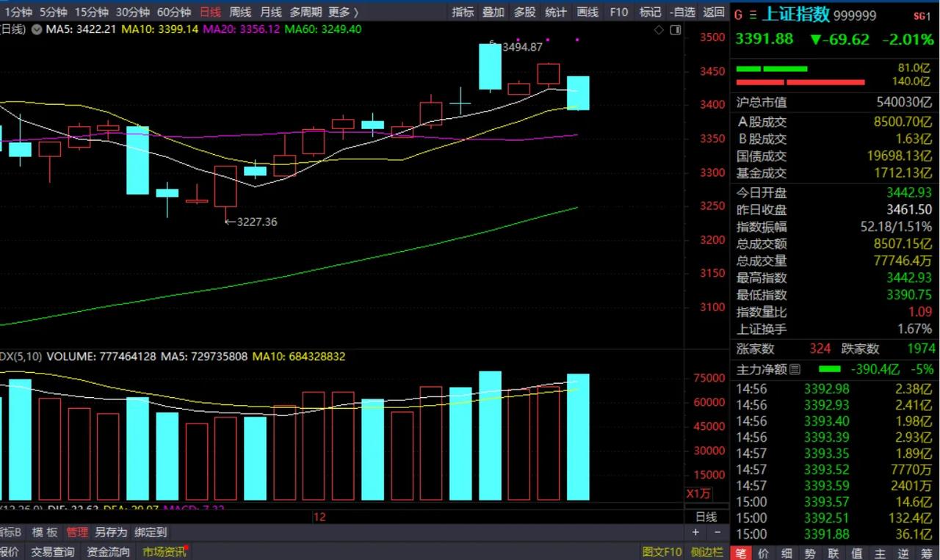Image resolution: width=940 pixels, height=560 pixels.
Task: Click the 模板 template button
Action: [x=44, y=532]
